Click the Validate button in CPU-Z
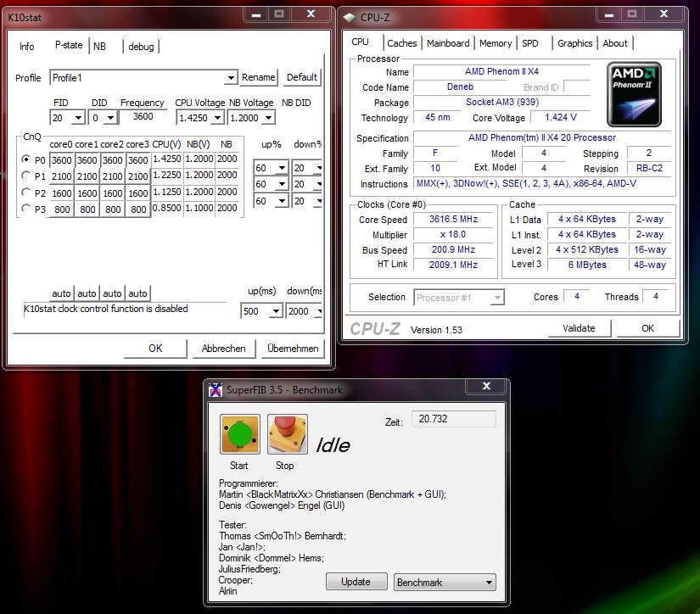 pos(579,328)
